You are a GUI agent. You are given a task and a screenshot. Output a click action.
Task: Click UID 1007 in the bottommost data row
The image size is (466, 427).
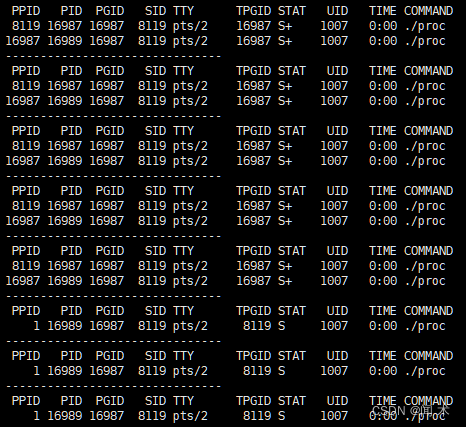[334, 416]
